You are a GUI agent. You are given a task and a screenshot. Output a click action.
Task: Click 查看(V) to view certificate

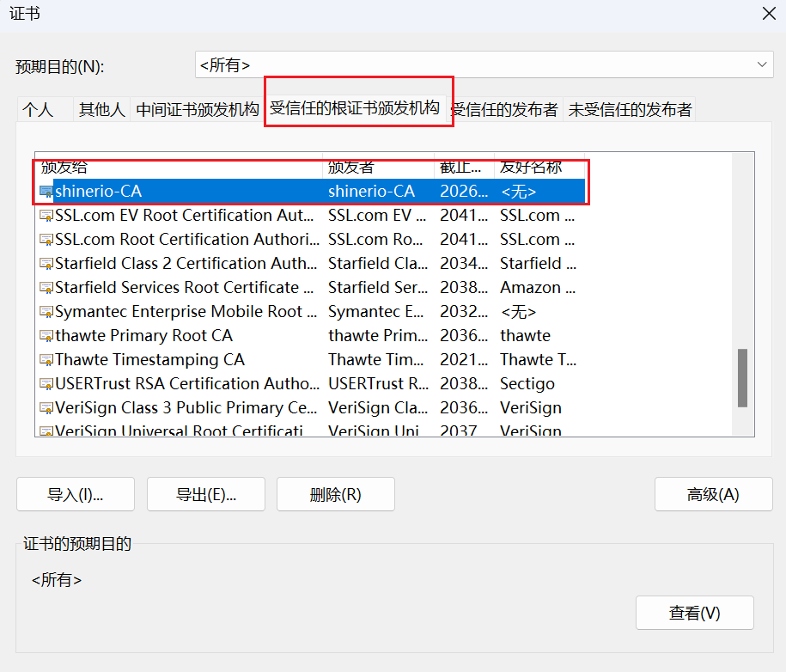(x=694, y=613)
